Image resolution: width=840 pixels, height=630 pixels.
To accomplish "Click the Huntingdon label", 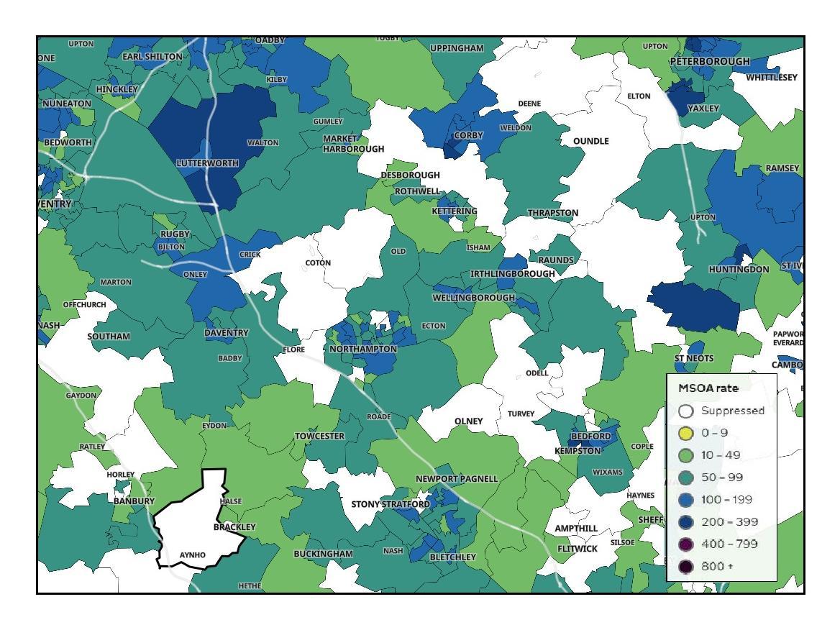I will (739, 270).
